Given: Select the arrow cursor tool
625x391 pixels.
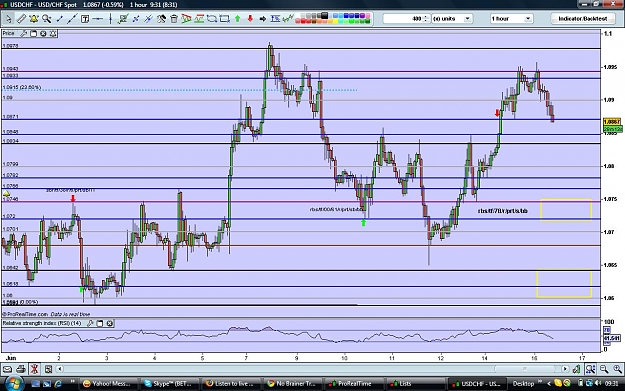Looking at the screenshot, I should click(x=8, y=19).
